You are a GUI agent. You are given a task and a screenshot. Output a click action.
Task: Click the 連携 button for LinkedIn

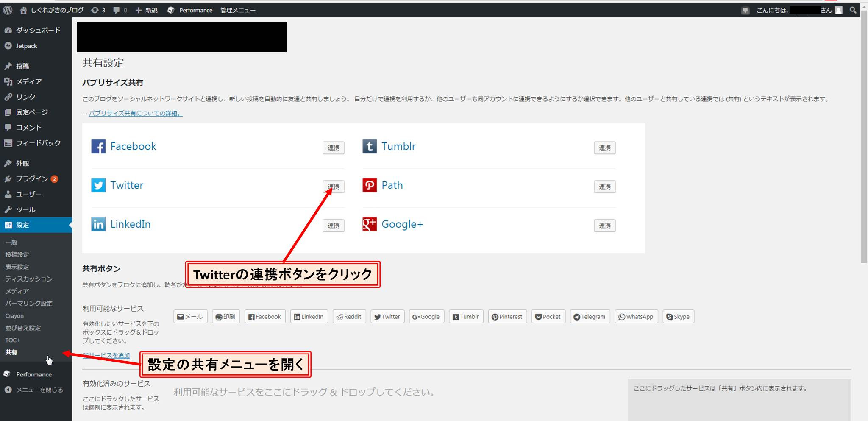pyautogui.click(x=334, y=226)
